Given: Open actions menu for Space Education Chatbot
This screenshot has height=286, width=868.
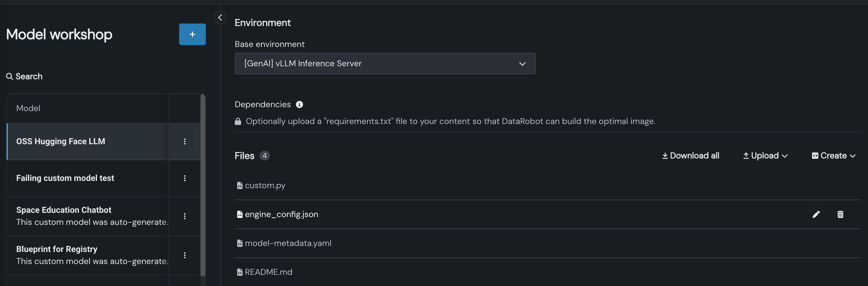Looking at the screenshot, I should point(184,216).
